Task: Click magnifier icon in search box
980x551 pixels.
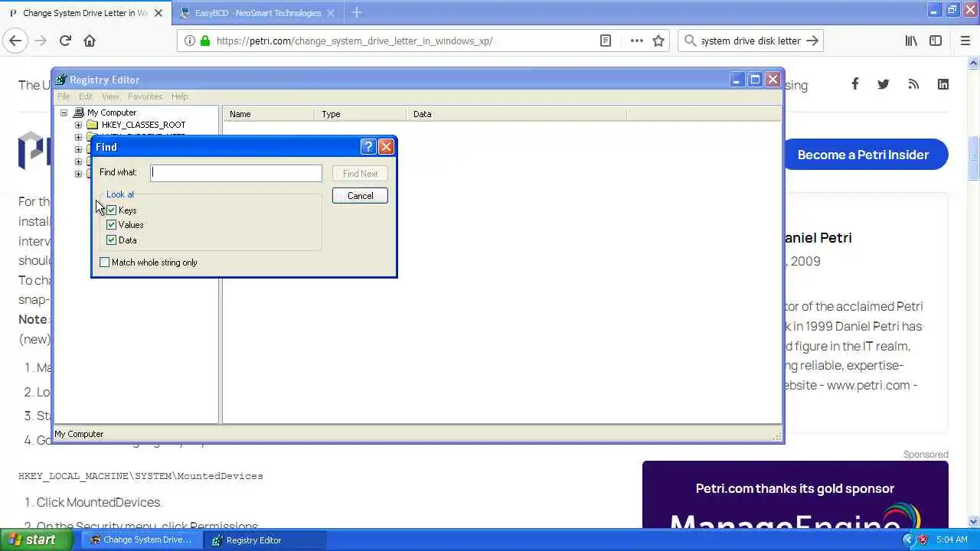Action: (x=691, y=41)
